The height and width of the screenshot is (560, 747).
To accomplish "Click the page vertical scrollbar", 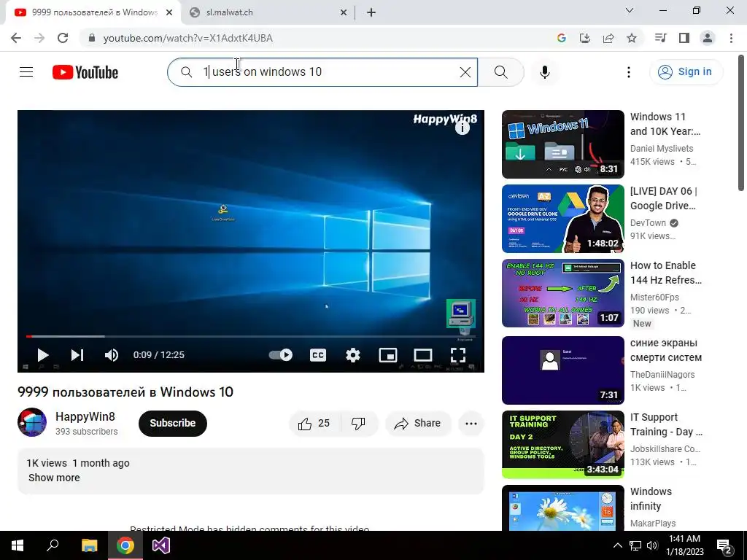I will pos(742,122).
